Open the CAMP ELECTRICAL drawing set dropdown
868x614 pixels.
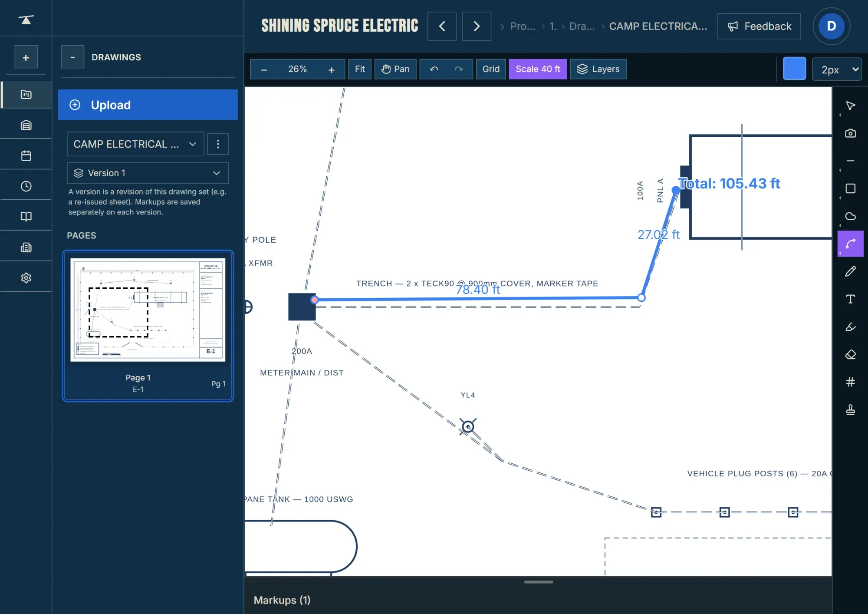(x=135, y=144)
